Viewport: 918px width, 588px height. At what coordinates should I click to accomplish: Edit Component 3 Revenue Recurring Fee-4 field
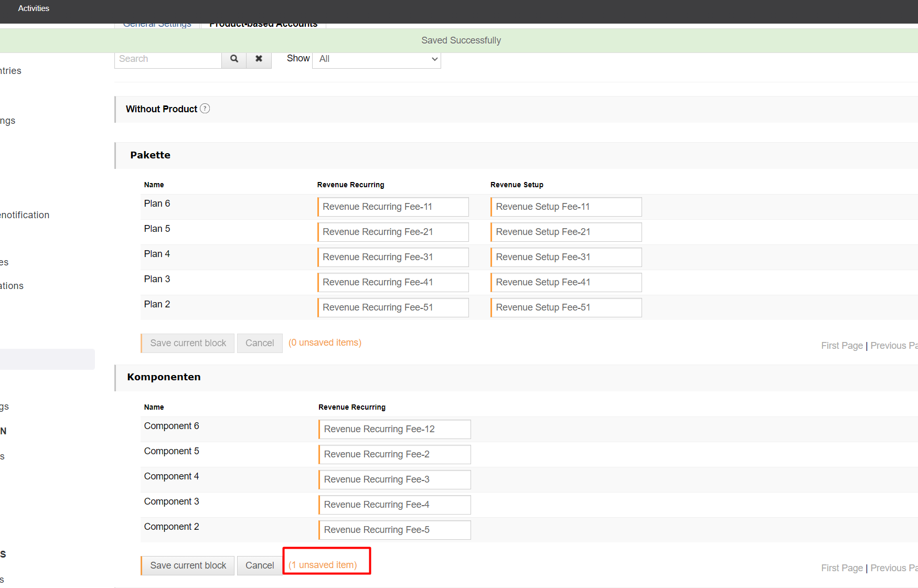394,505
